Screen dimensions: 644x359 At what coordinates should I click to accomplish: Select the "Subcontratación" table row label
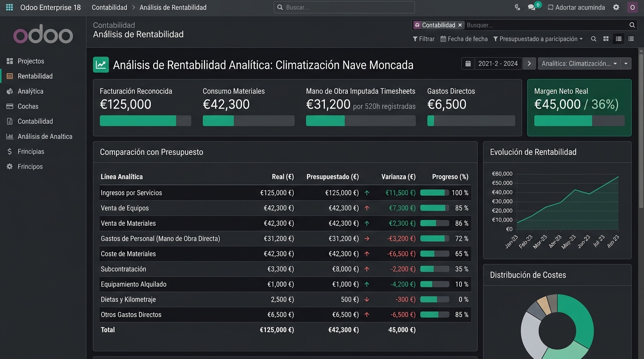124,269
